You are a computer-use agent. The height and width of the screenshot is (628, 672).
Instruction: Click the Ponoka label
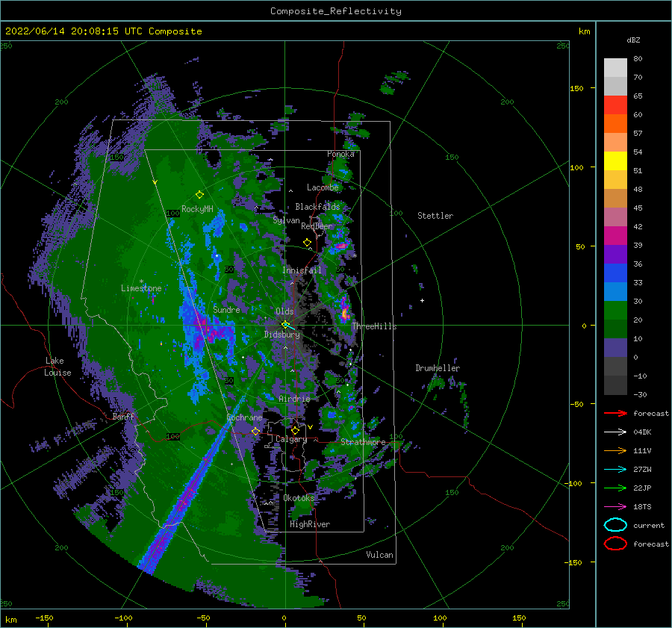point(340,154)
